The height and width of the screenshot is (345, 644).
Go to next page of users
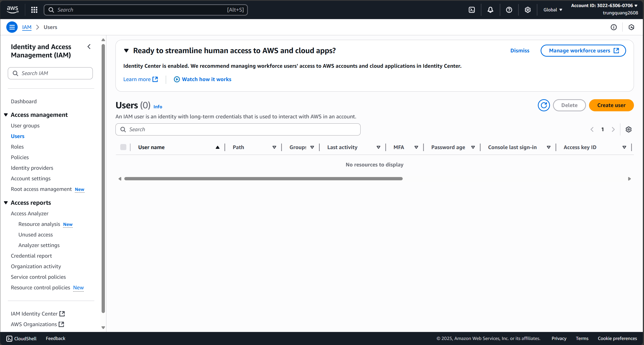click(613, 129)
